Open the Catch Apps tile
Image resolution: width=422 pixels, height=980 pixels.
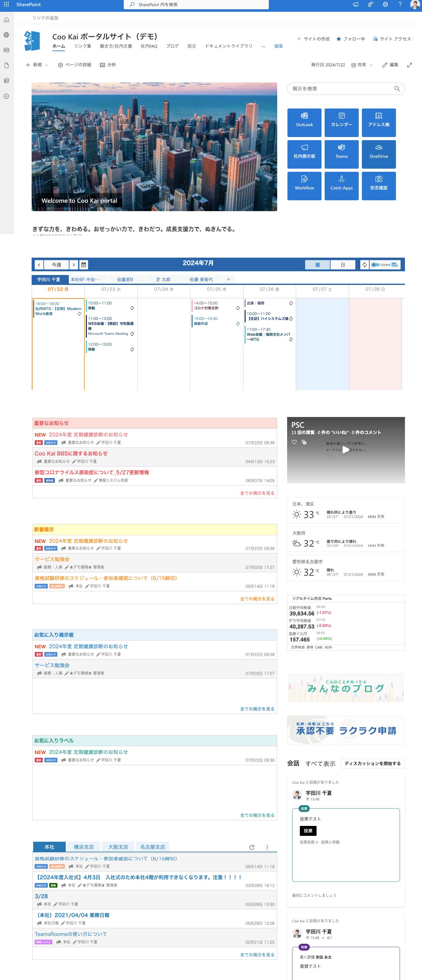point(341,186)
